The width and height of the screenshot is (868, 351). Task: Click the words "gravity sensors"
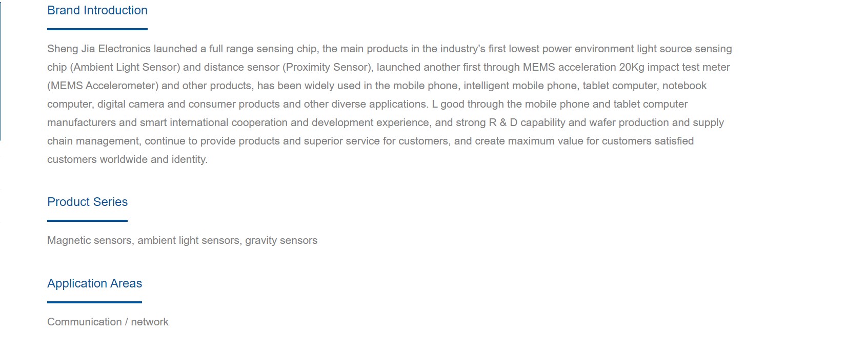(x=281, y=240)
